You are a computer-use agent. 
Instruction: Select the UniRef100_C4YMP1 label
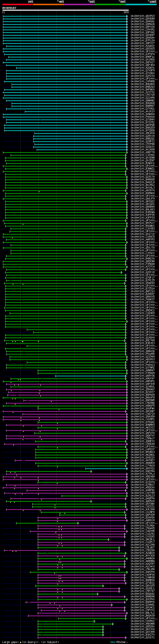(143, 420)
